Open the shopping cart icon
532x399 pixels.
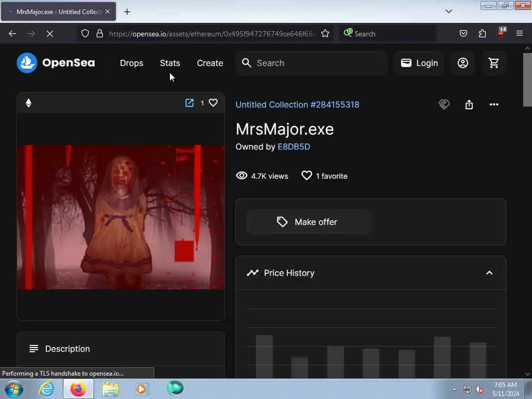click(494, 63)
